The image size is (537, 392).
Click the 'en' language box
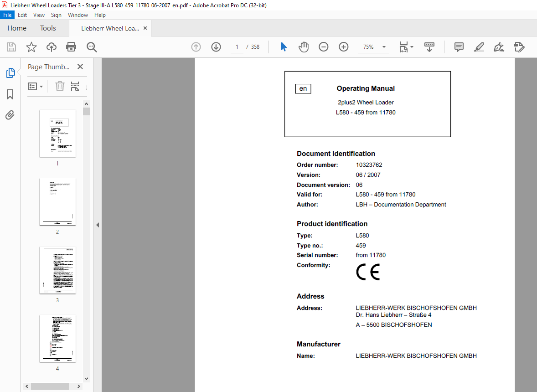pos(303,89)
